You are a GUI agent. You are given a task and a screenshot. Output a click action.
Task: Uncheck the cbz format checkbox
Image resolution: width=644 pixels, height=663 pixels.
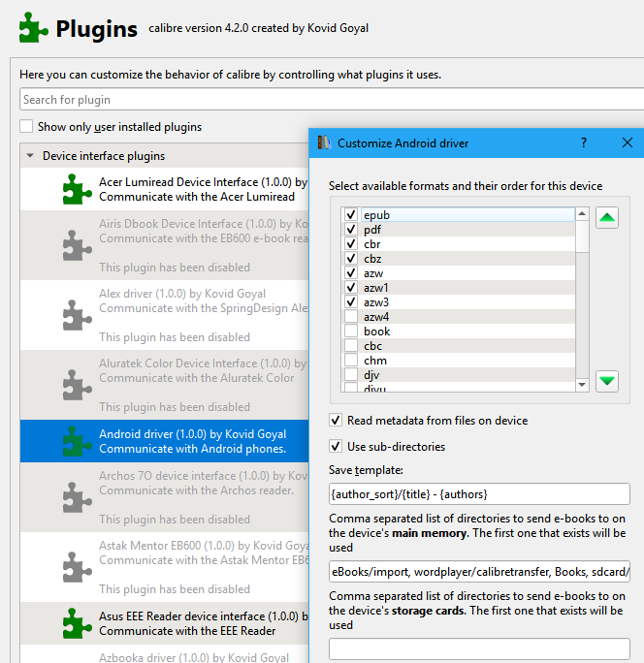point(351,259)
